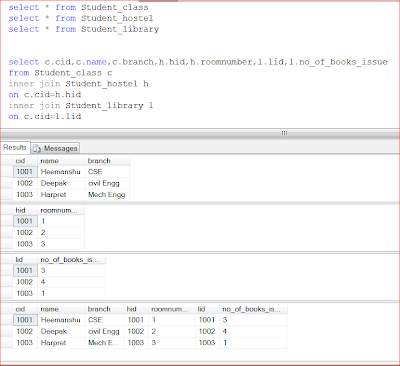Select 'Harpret' cell in three-column class grid
Viewport: 400px width, 366px height.
[61, 195]
